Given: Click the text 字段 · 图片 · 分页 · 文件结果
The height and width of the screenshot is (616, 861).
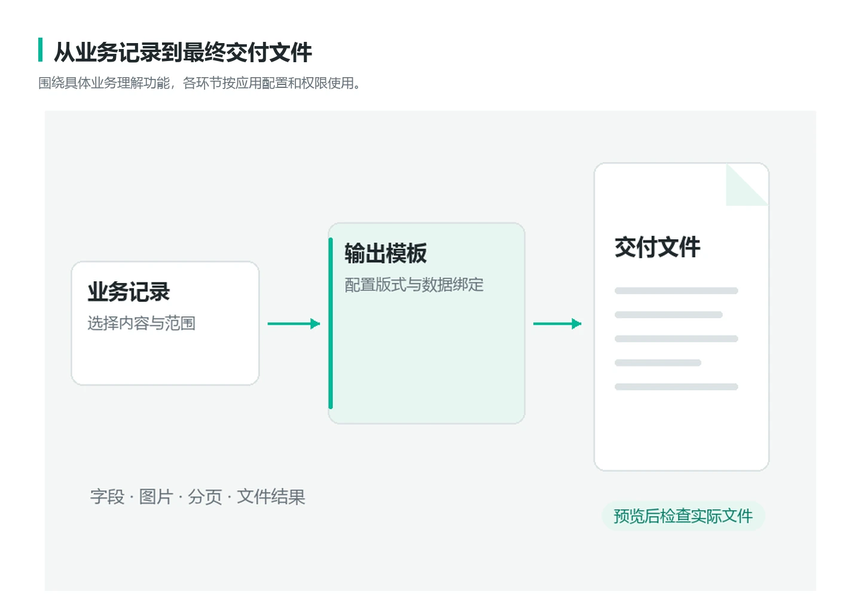Looking at the screenshot, I should [x=197, y=497].
